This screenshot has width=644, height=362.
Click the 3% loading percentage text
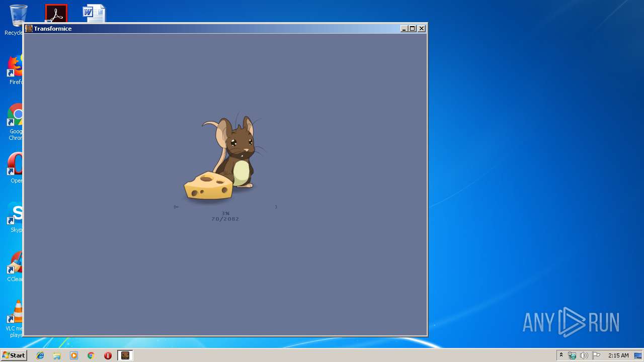tap(225, 213)
